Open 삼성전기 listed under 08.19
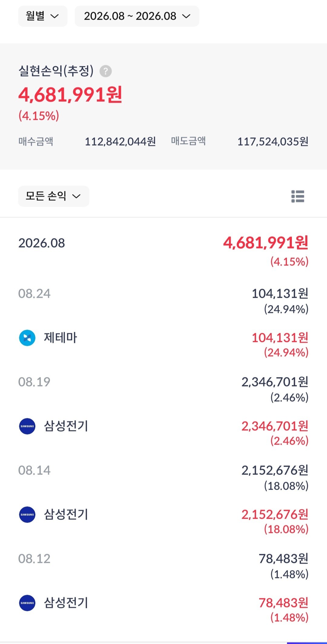This screenshot has width=327, height=644. pyautogui.click(x=66, y=426)
